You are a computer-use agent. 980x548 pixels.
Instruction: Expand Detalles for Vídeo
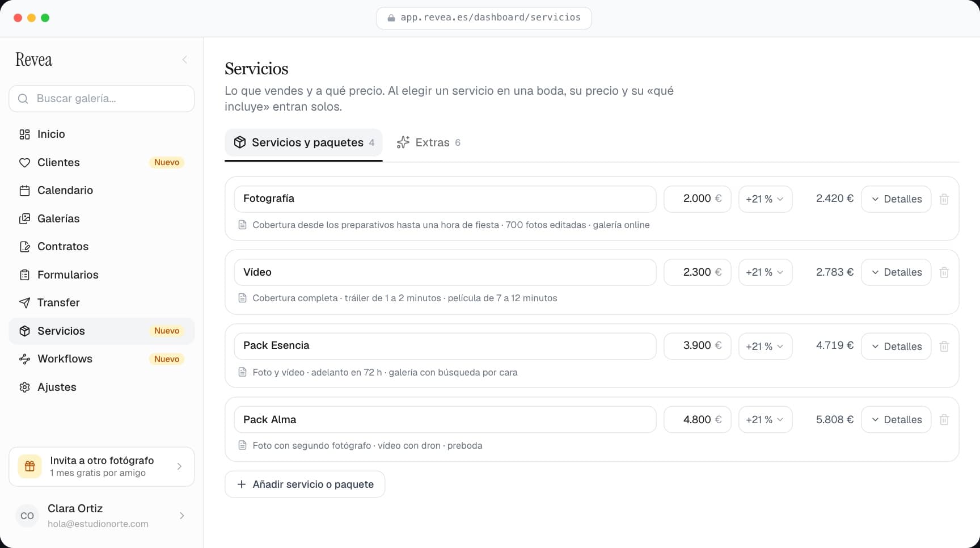coord(896,272)
